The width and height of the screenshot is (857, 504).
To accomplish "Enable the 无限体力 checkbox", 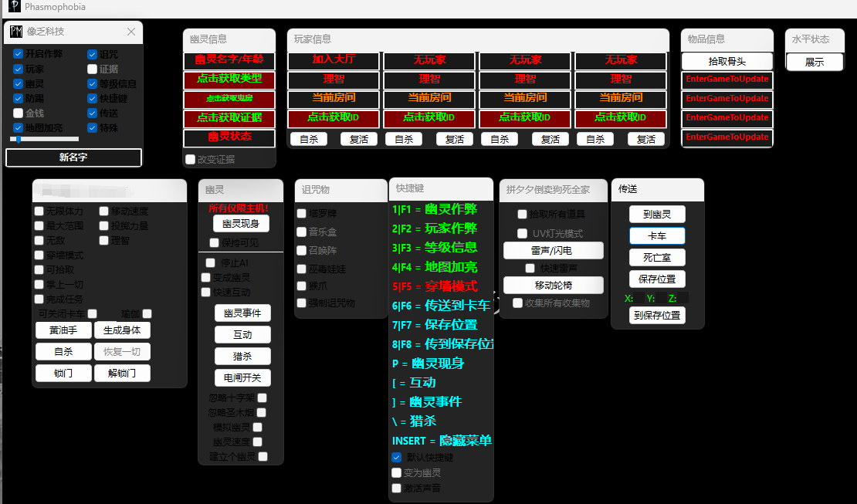I will [x=39, y=211].
